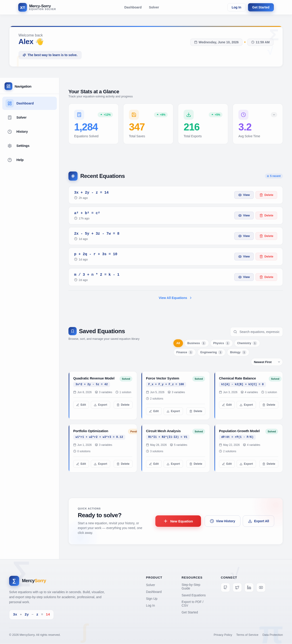Click the Total Exports download icon
The width and height of the screenshot is (292, 644).
coord(188,115)
